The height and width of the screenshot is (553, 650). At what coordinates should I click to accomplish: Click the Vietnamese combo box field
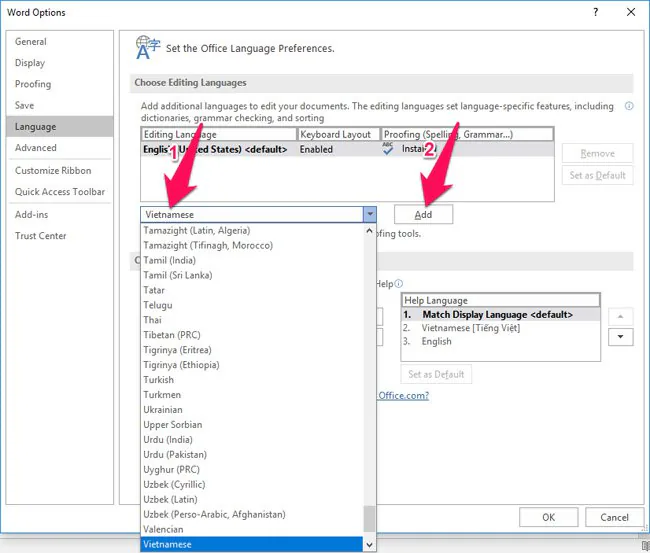point(252,214)
